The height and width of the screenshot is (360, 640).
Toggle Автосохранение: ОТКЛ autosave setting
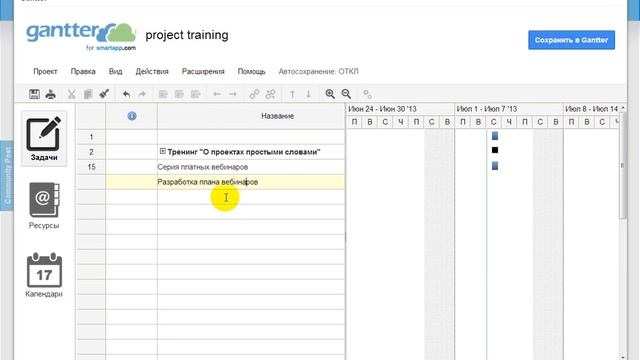(x=318, y=71)
